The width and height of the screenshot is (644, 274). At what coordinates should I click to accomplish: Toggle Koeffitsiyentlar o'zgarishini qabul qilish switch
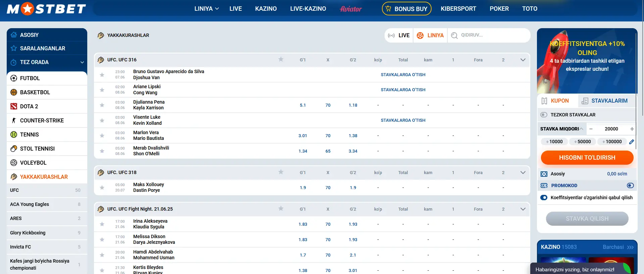pyautogui.click(x=544, y=198)
